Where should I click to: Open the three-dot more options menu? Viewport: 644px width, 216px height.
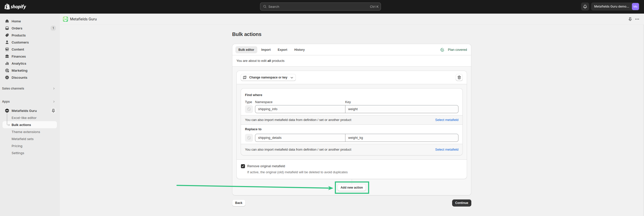(637, 19)
